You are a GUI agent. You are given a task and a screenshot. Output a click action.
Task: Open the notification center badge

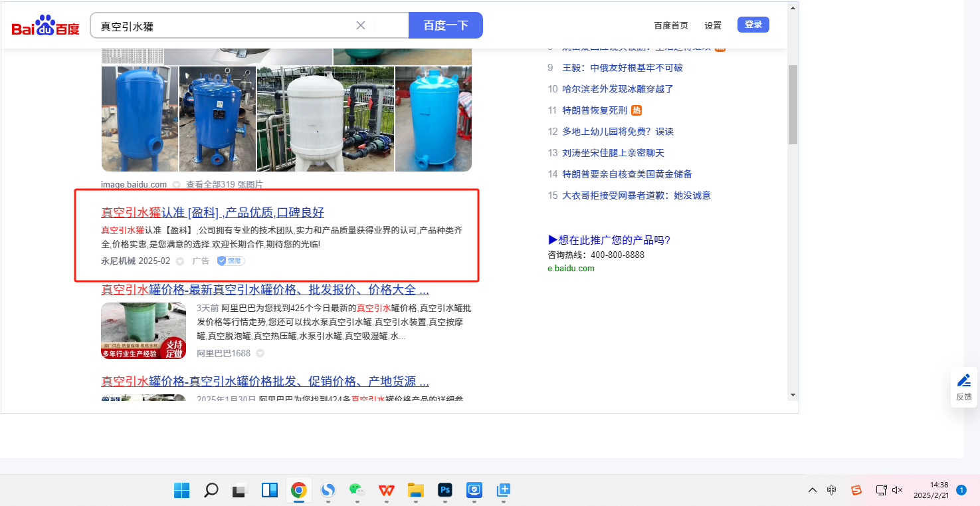tap(961, 490)
